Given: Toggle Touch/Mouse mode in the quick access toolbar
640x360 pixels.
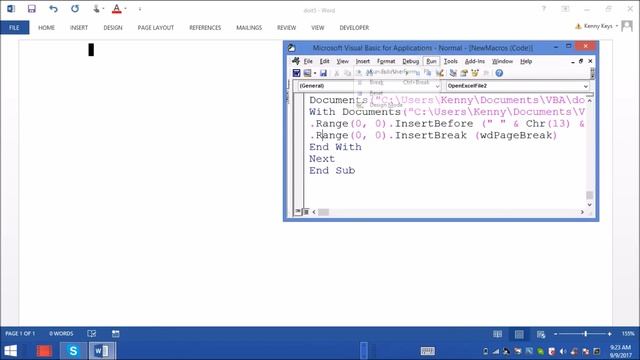Looking at the screenshot, I should click(96, 9).
